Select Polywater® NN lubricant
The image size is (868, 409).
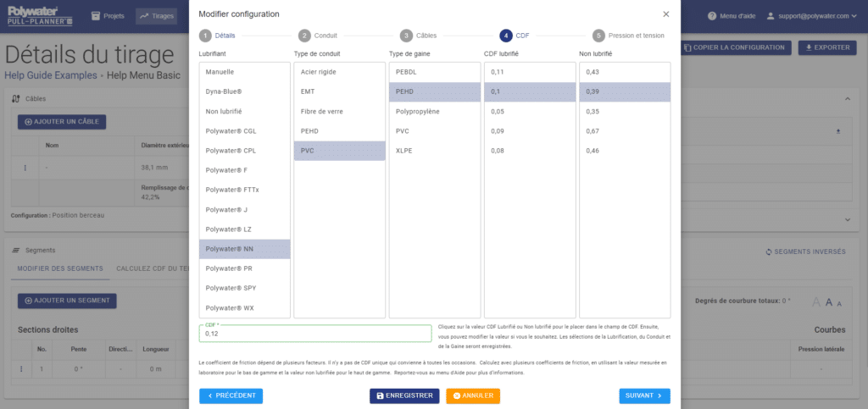[x=245, y=249]
